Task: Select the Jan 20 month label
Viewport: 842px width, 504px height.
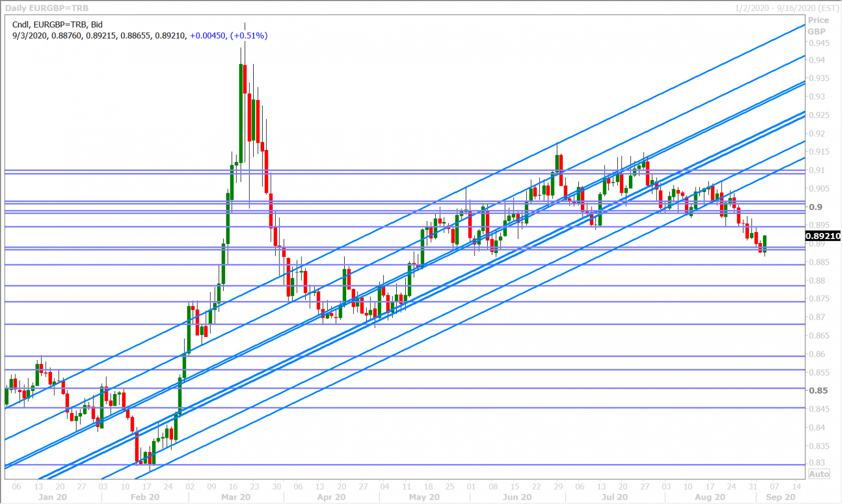Action: click(x=53, y=497)
